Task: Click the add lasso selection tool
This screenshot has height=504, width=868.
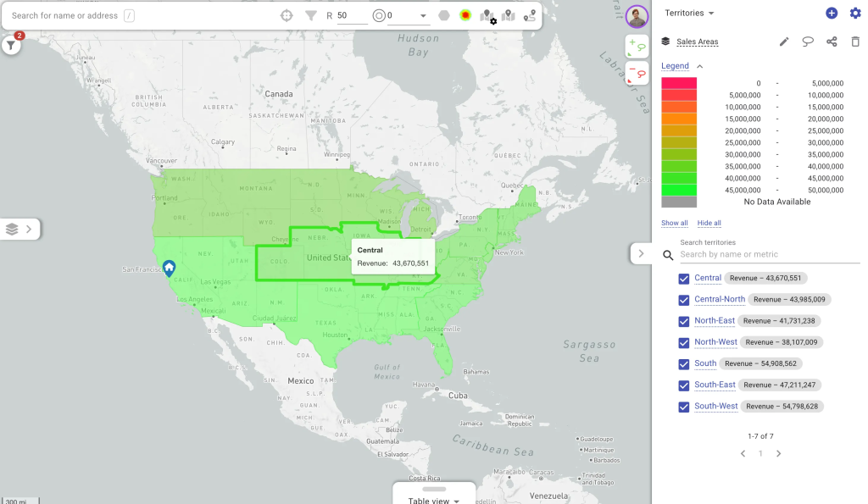Action: [x=637, y=47]
